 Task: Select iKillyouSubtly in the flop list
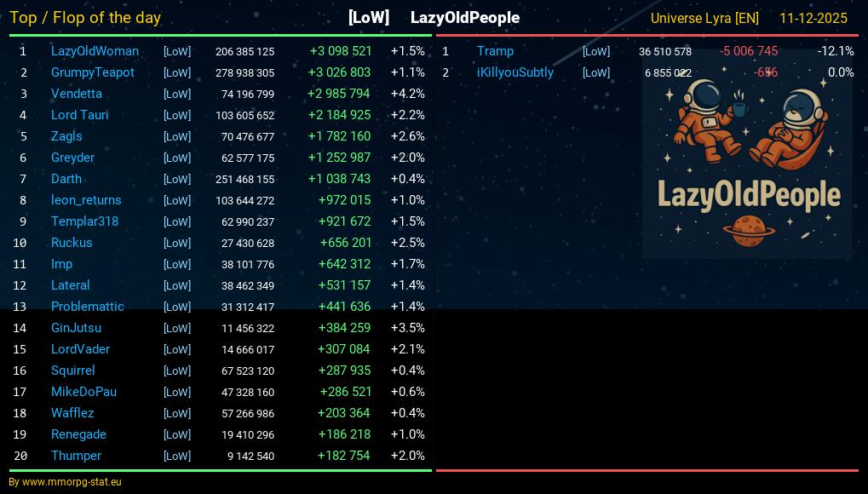tap(514, 72)
